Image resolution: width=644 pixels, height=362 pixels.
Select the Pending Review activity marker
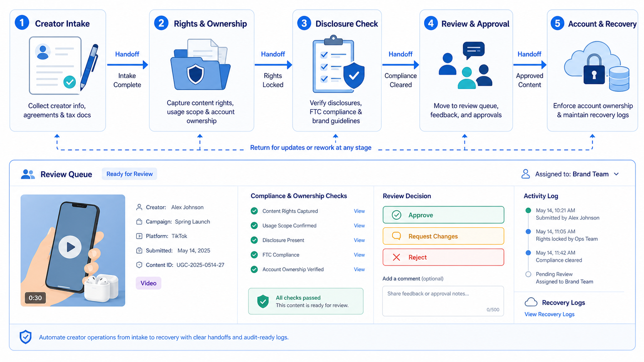[x=528, y=274]
